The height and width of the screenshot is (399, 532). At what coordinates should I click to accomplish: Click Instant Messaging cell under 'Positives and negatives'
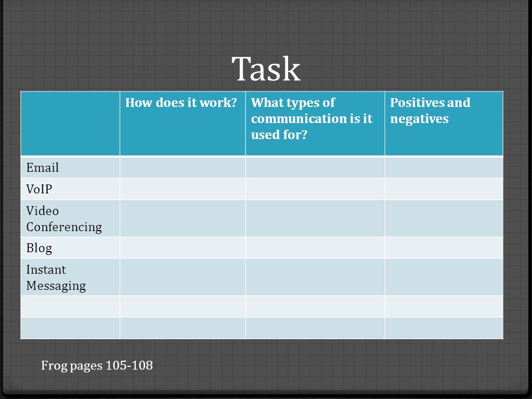(444, 277)
